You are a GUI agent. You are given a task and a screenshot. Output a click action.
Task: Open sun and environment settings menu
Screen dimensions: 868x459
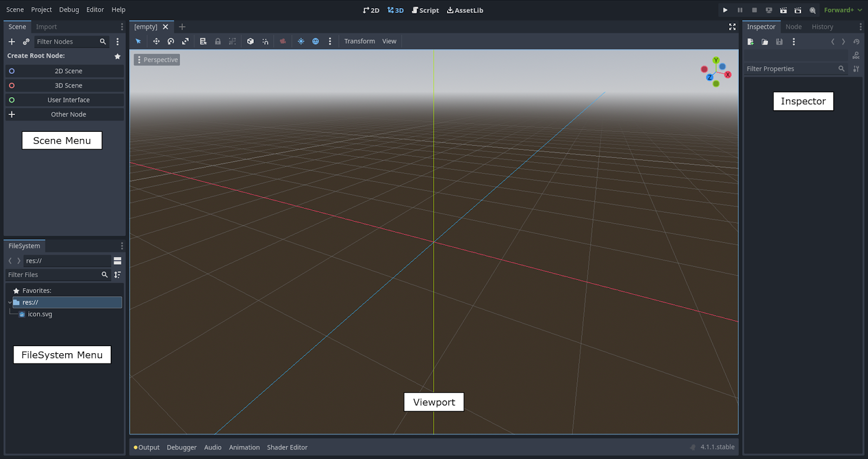[x=330, y=41]
